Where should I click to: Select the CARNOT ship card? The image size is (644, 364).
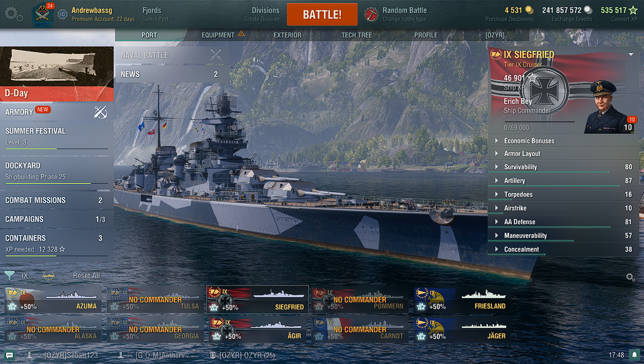[x=360, y=329]
